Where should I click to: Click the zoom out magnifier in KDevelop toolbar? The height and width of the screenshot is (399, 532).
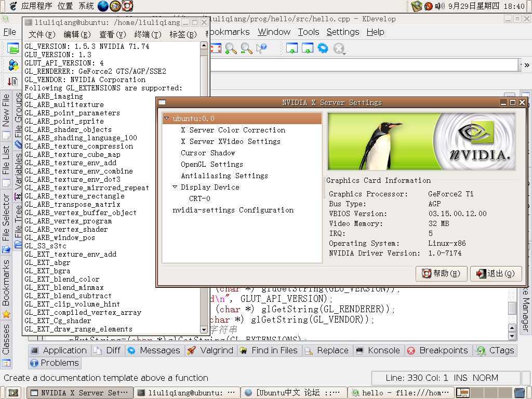[x=246, y=48]
